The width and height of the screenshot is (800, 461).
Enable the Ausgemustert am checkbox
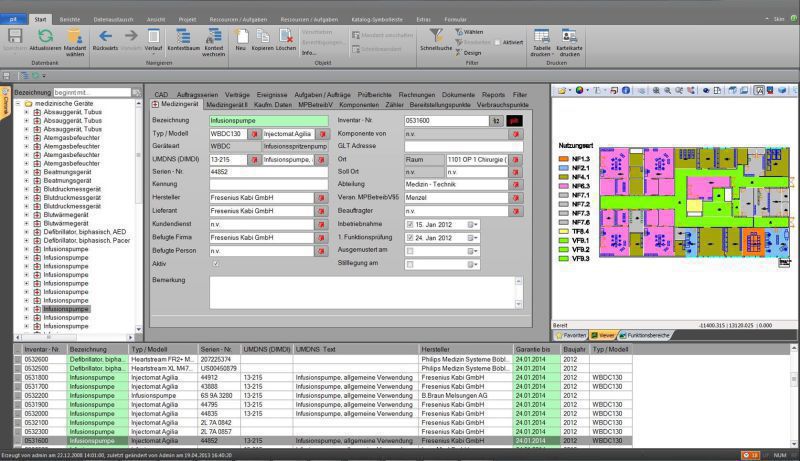coord(410,251)
